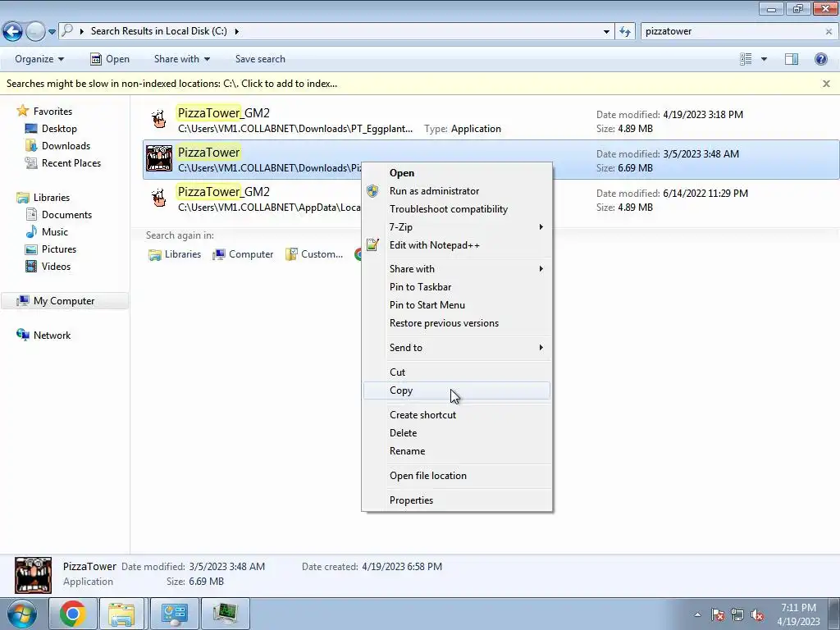Expand the 7-Zip submenu
Viewport: 840px width, 630px height.
pos(457,227)
